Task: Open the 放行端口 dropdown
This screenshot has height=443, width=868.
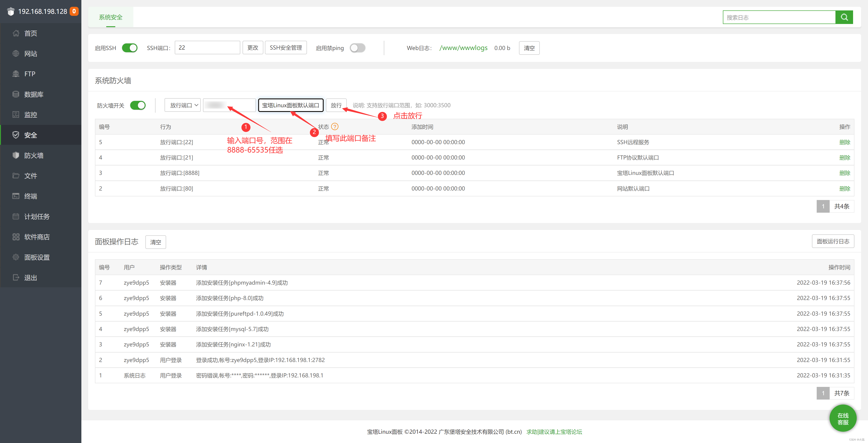Action: coord(183,105)
